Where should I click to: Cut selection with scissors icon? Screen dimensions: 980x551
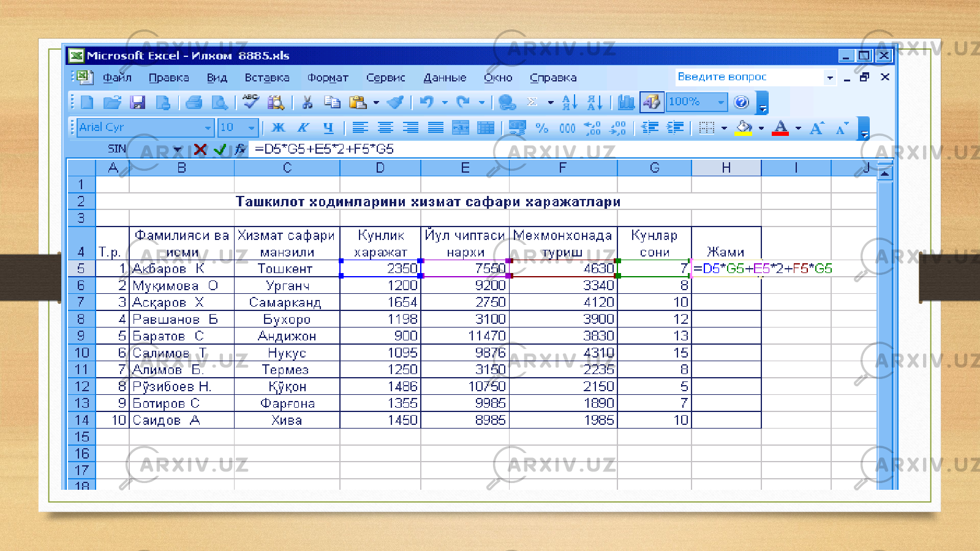coord(307,102)
